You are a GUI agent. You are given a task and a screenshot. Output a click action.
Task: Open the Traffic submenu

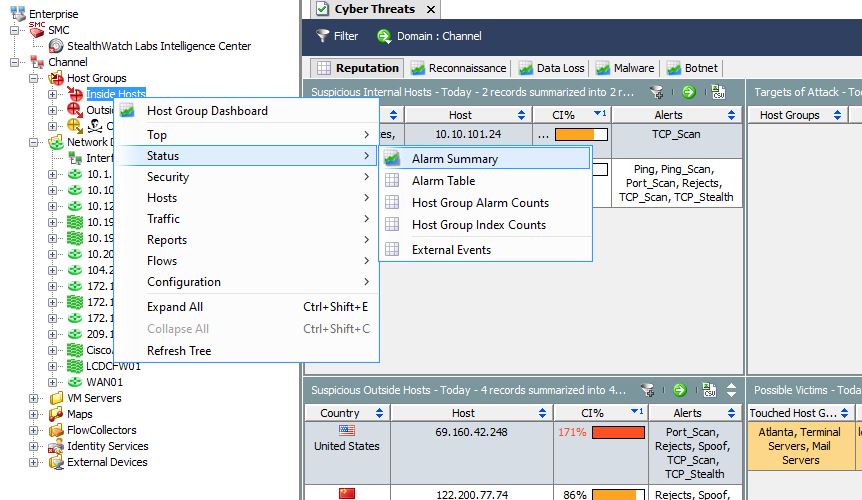[x=247, y=218]
